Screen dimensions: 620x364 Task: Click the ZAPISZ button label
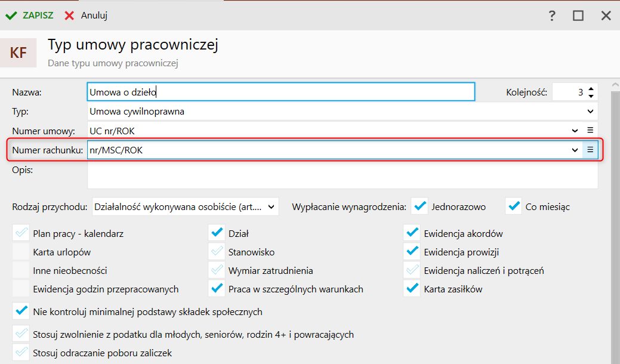(x=38, y=16)
